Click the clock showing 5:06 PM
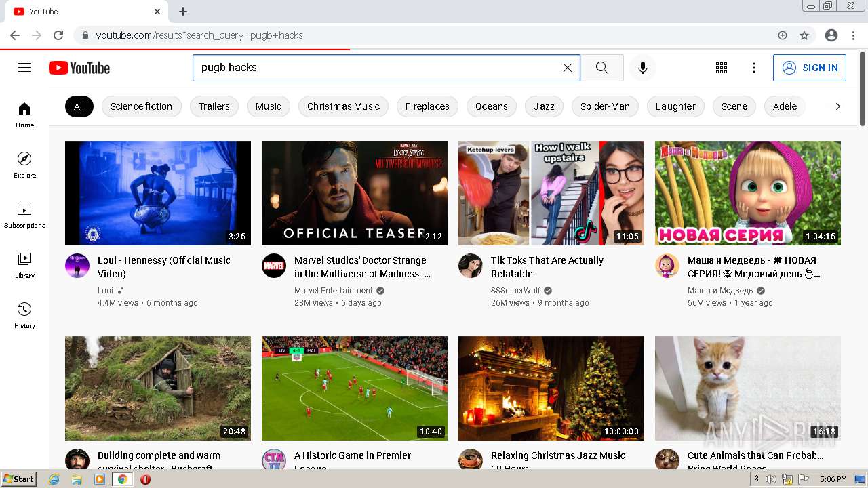Screen dimensions: 868x488 833,479
